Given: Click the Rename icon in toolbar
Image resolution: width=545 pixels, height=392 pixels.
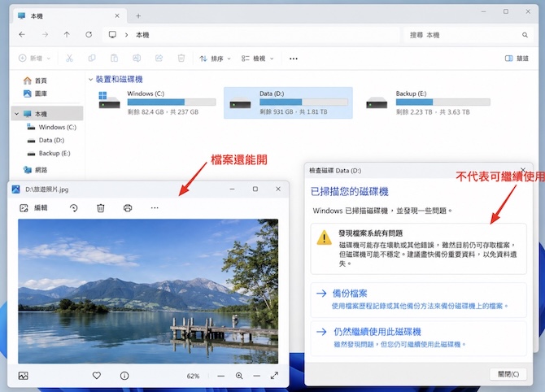Looking at the screenshot, I should (x=137, y=59).
